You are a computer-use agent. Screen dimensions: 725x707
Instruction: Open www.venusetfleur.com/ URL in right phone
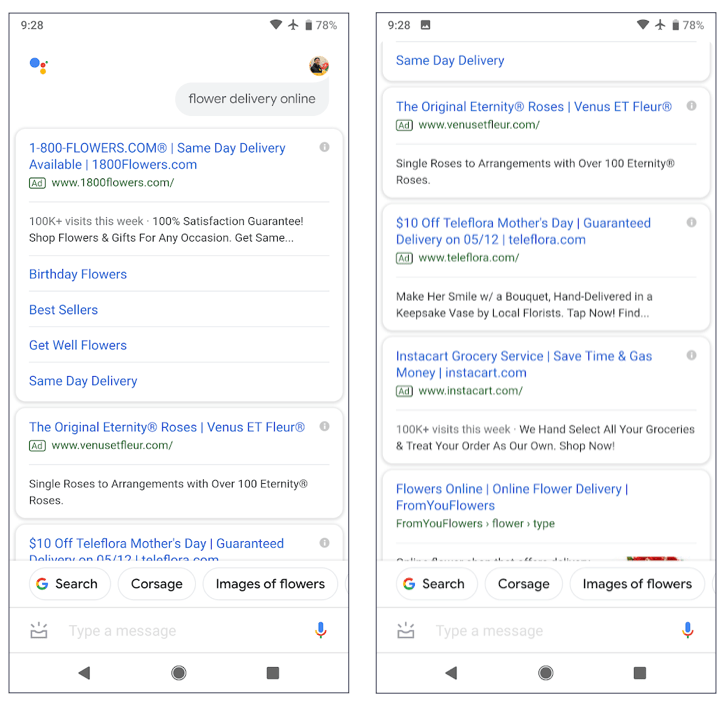479,125
